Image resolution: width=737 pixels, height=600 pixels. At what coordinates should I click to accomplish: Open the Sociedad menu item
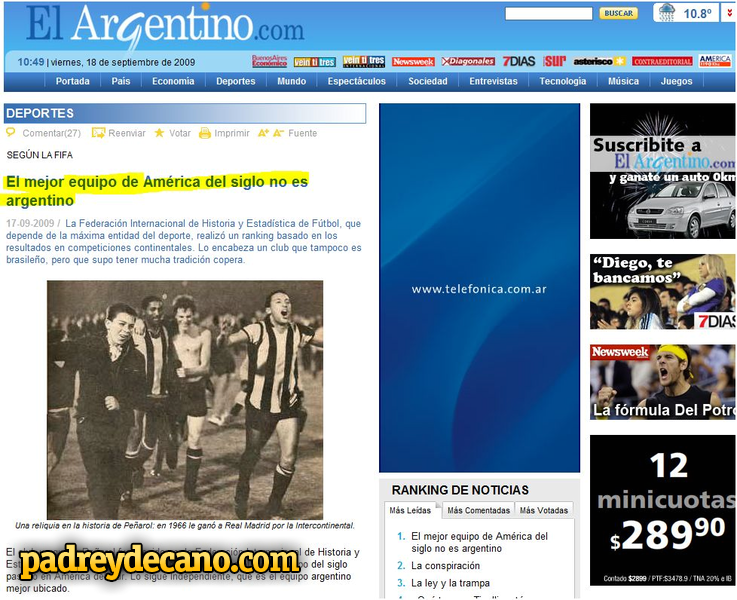428,81
